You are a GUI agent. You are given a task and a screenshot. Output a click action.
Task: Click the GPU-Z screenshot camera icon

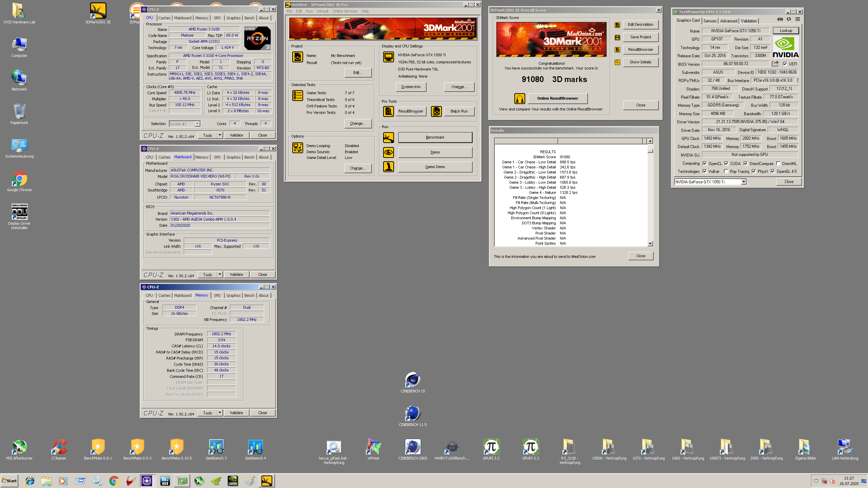780,19
